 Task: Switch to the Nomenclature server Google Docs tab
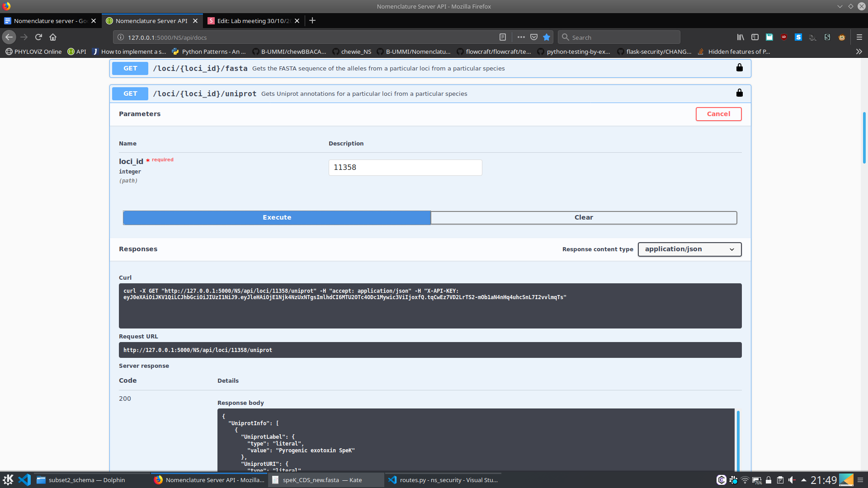coord(50,21)
